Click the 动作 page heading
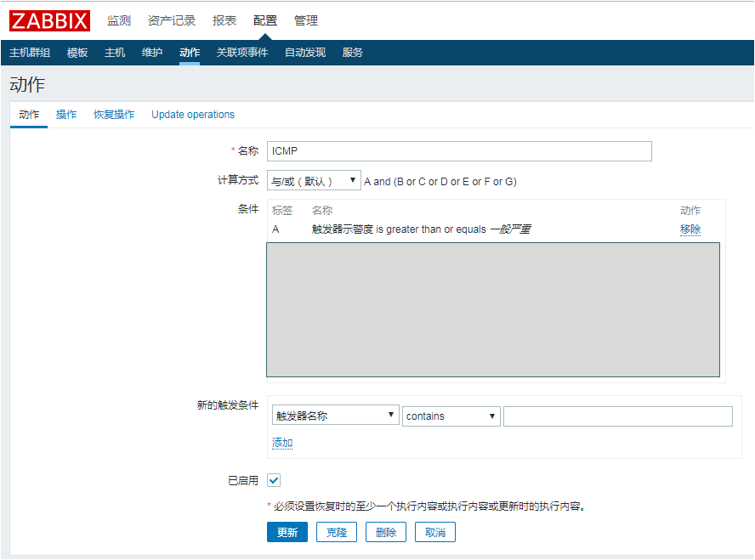755x560 pixels. [x=27, y=85]
